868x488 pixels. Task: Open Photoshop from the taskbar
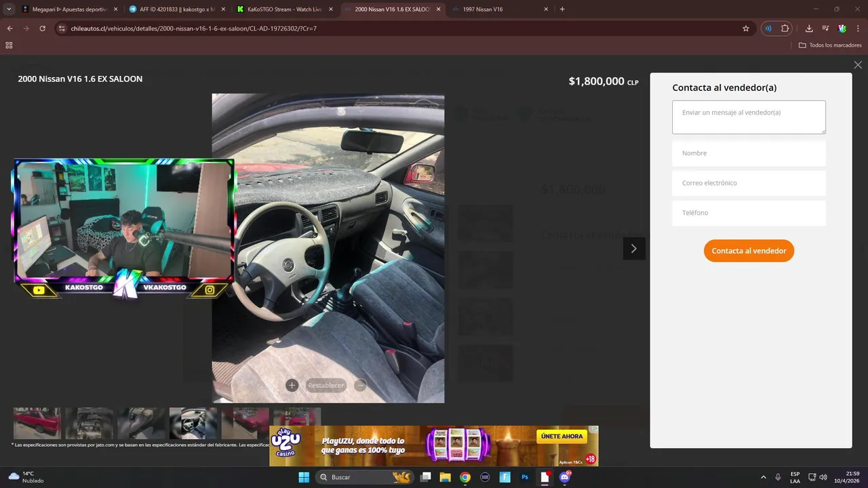pyautogui.click(x=525, y=477)
